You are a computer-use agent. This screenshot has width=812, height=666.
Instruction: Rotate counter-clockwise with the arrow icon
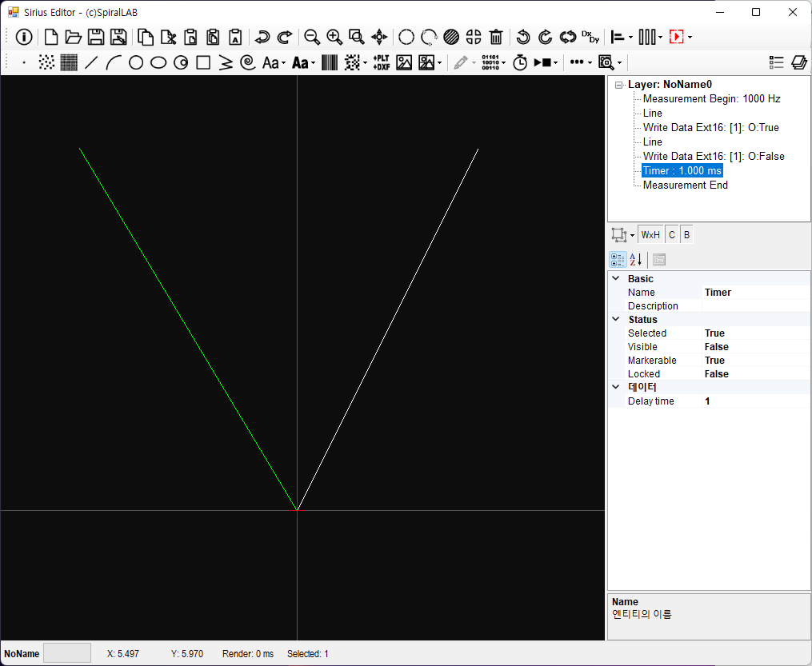pos(523,37)
